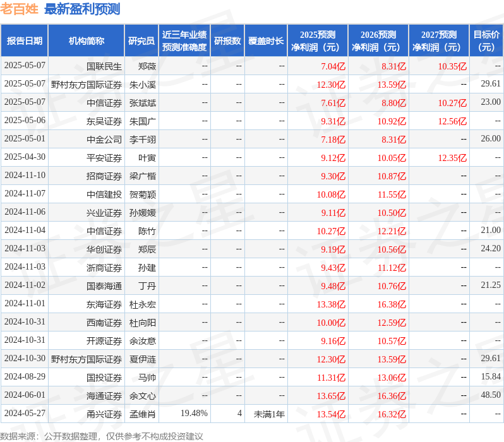Select institution 东海证券
Screen dimensions: 504x442
(104, 305)
